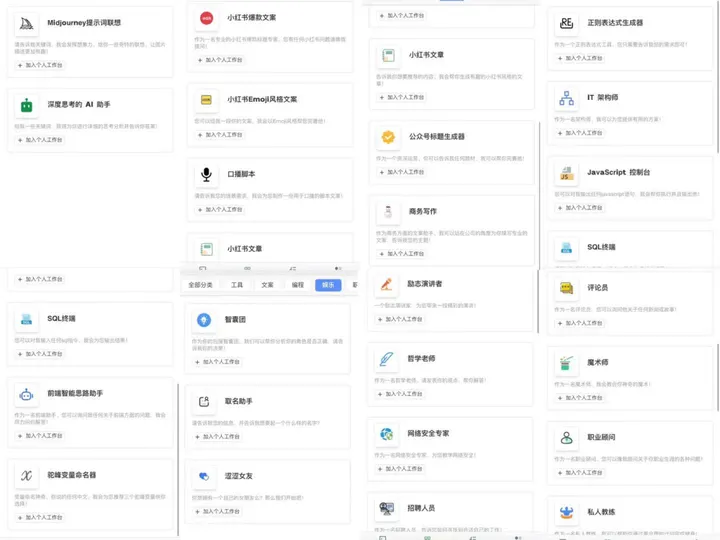
Task: Click 加入个人工作台 under 商务写作
Action: [402, 254]
